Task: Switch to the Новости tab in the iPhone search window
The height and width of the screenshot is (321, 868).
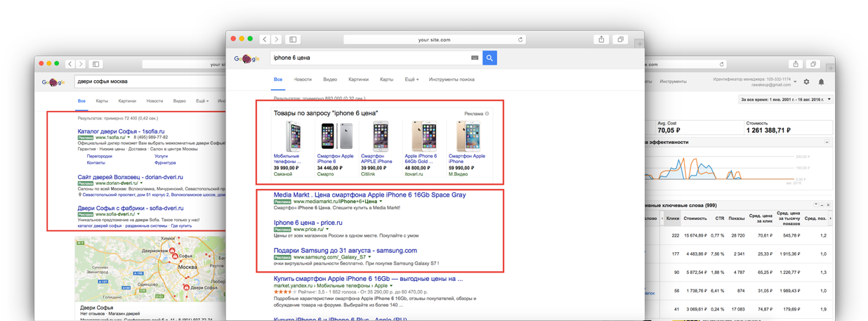Action: (303, 79)
